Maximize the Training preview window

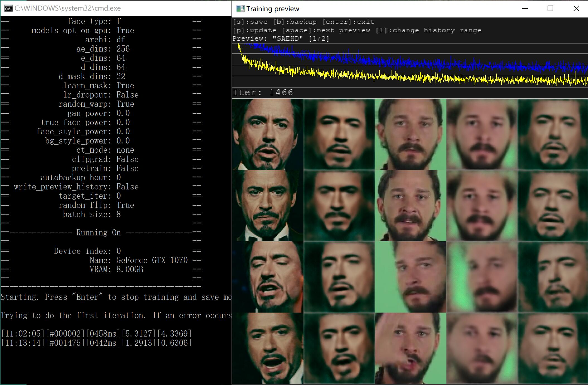pos(550,9)
